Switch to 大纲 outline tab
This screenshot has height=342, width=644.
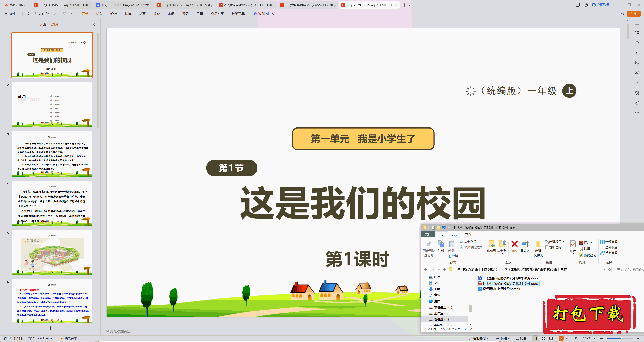coord(43,24)
